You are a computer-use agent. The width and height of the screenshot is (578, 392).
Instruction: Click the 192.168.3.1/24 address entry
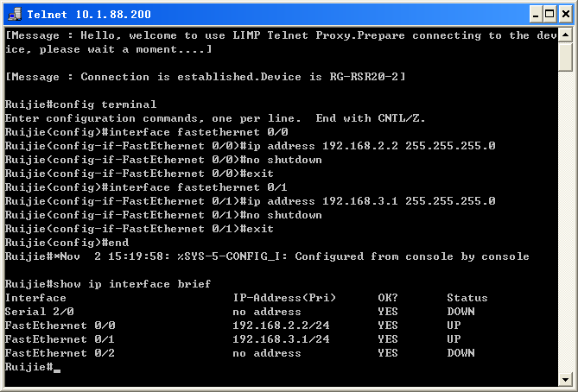281,339
